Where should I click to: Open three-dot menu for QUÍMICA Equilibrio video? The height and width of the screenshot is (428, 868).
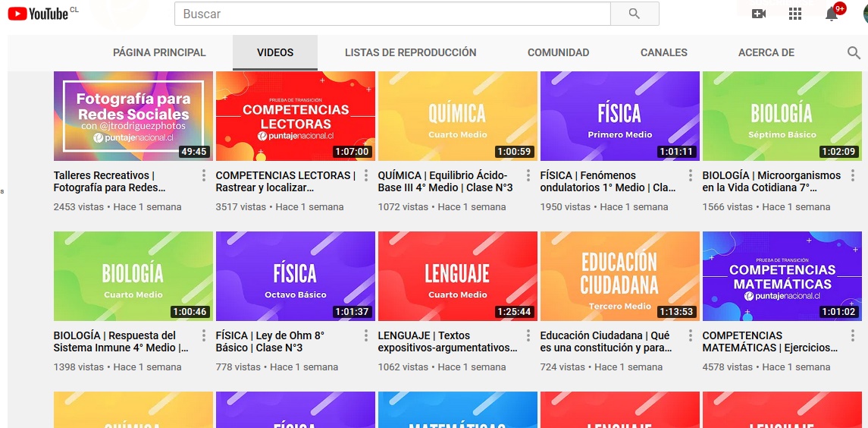(x=528, y=176)
